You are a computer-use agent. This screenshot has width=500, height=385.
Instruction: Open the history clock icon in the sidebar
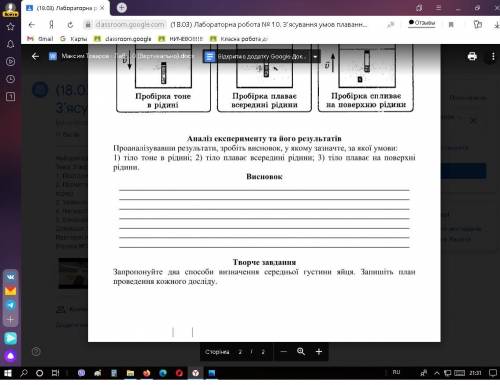click(10, 79)
